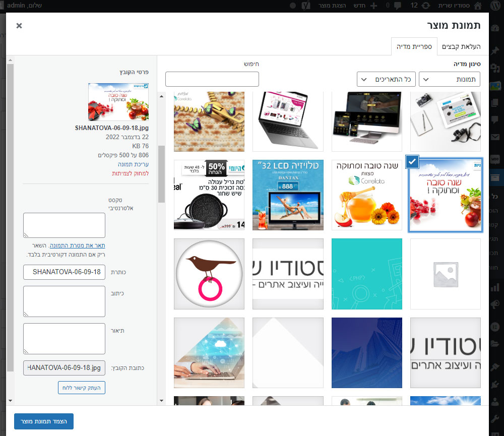Open the Plugins plug icon in the sidebar

point(495,384)
